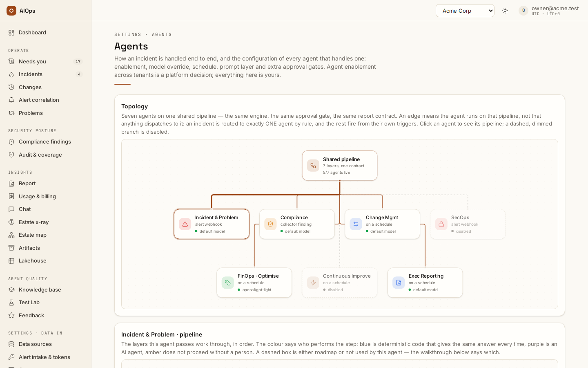Click the Estate x-ray icon

click(x=11, y=222)
